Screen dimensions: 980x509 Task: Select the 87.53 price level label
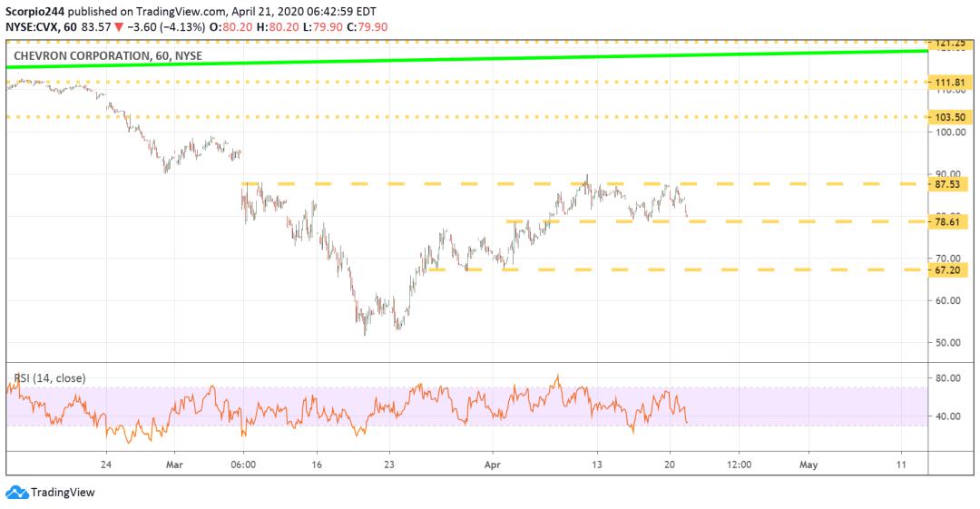tap(948, 184)
